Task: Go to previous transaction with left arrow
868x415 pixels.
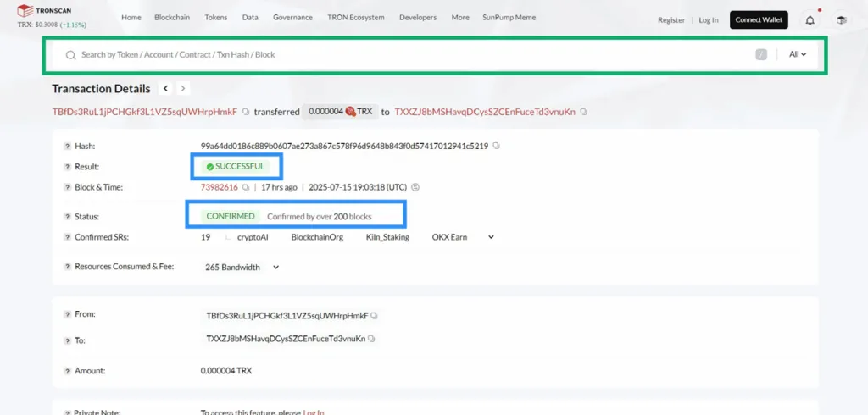Action: [165, 89]
